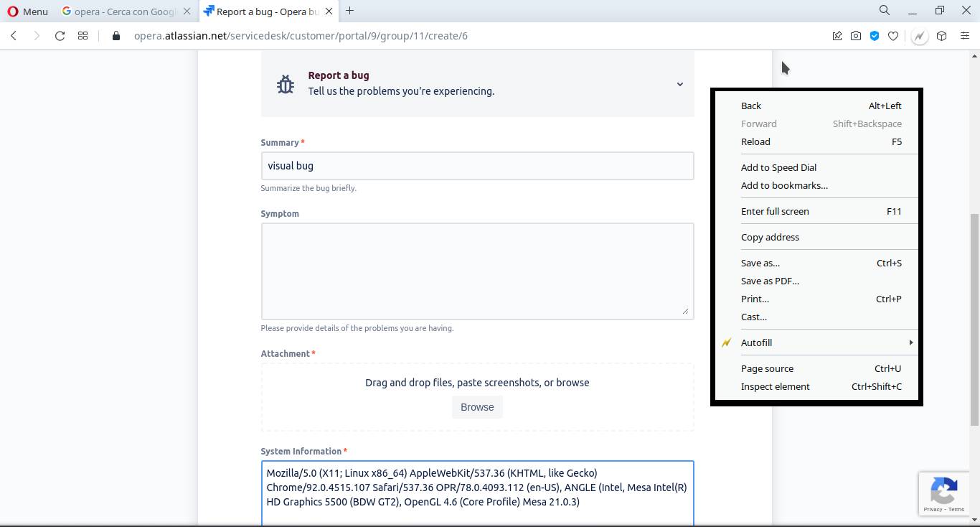Open the Snapshot camera icon
The image size is (980, 527).
[x=856, y=36]
